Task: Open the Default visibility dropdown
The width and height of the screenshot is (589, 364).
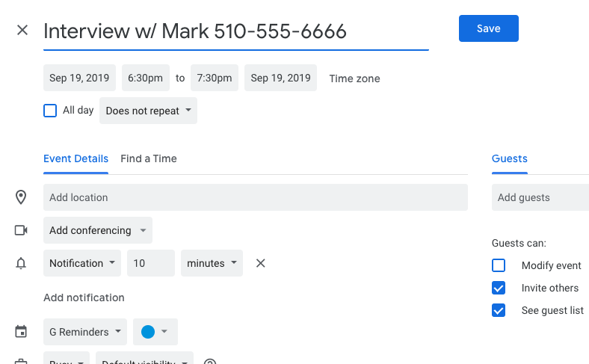Action: pos(144,358)
